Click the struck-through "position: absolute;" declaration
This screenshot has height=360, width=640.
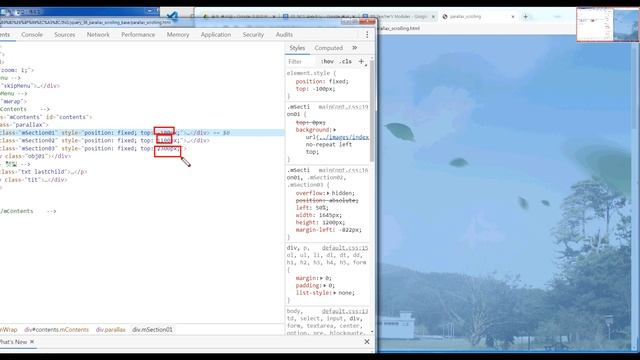click(x=327, y=200)
